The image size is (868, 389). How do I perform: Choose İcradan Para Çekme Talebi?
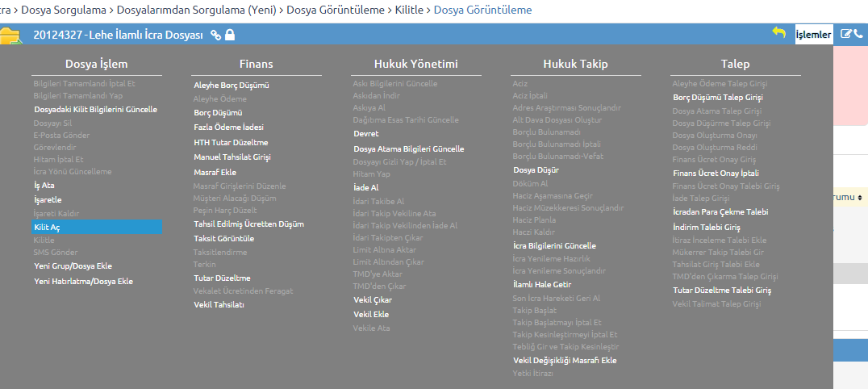tap(720, 212)
